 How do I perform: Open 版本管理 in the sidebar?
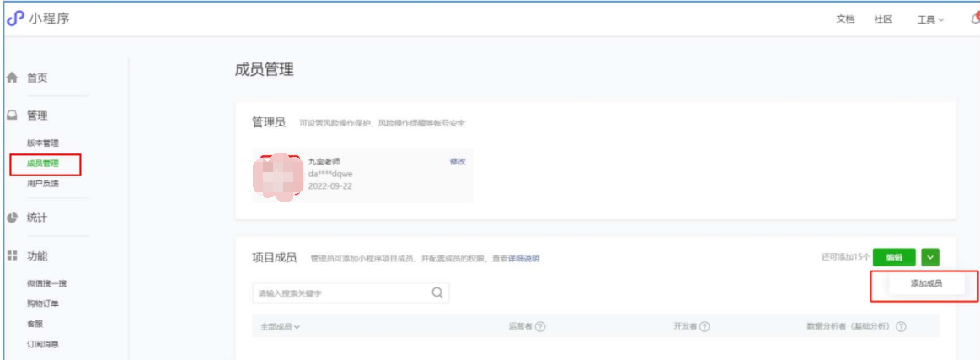[43, 143]
